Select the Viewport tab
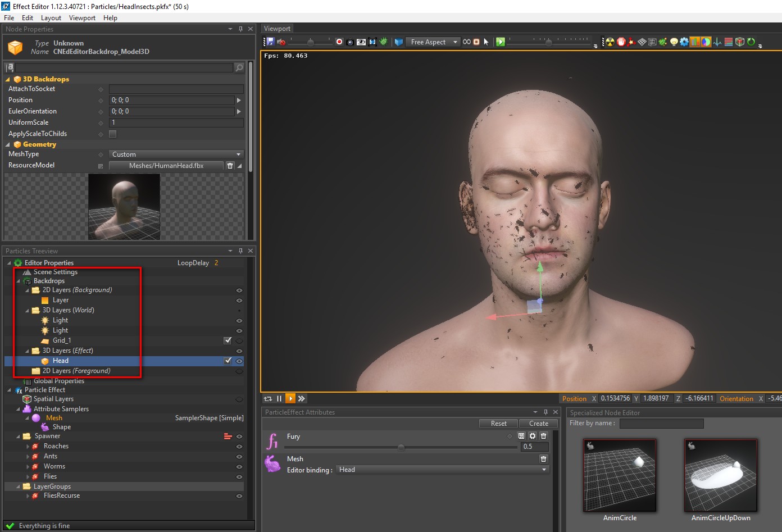 (x=277, y=29)
